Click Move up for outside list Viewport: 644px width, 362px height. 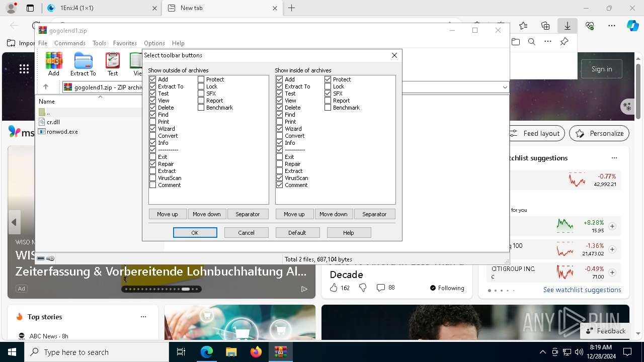[x=168, y=214]
